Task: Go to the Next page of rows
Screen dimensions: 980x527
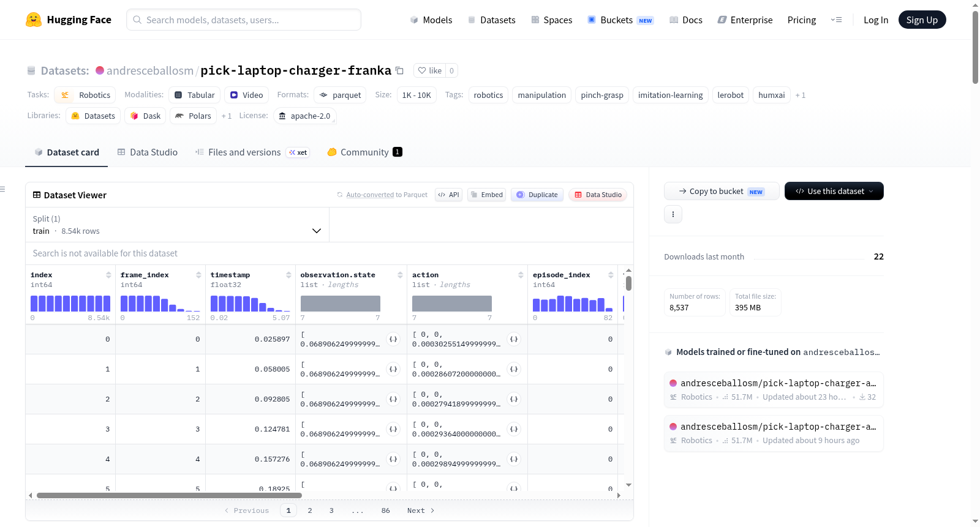Action: pyautogui.click(x=421, y=510)
